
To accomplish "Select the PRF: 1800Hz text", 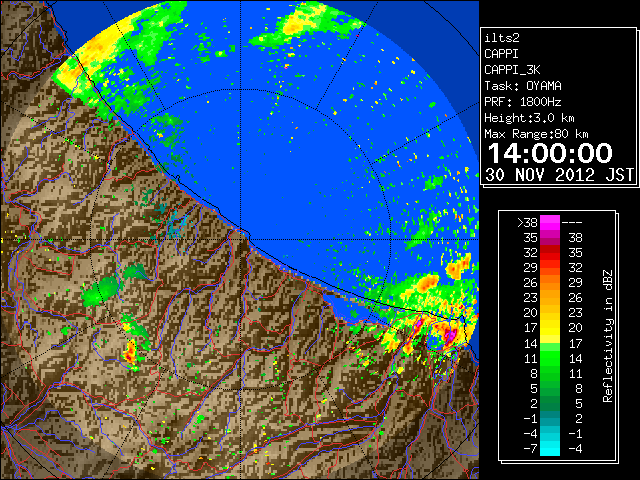I will tap(523, 102).
